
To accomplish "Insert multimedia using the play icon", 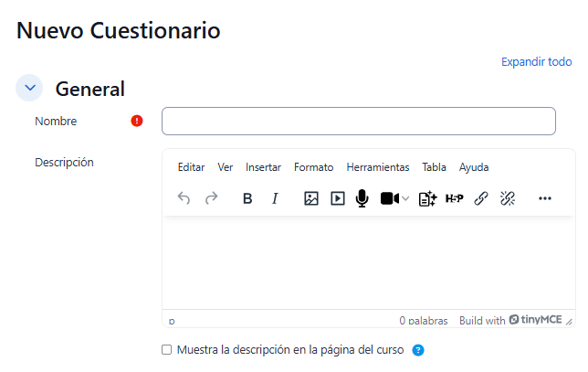I will pos(337,198).
